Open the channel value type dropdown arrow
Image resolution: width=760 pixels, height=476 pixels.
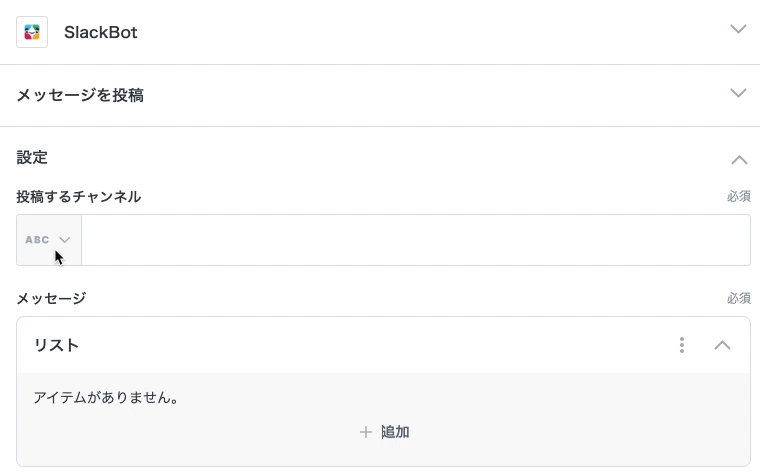65,240
